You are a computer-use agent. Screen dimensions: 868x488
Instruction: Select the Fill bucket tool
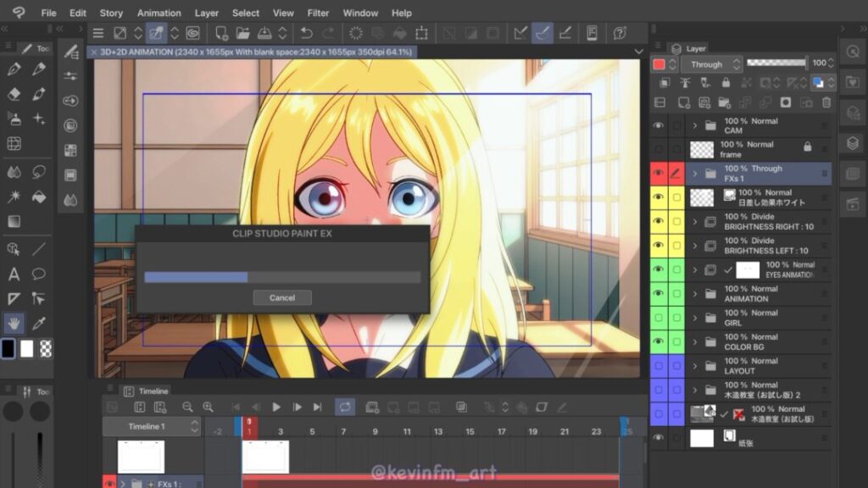coord(39,197)
